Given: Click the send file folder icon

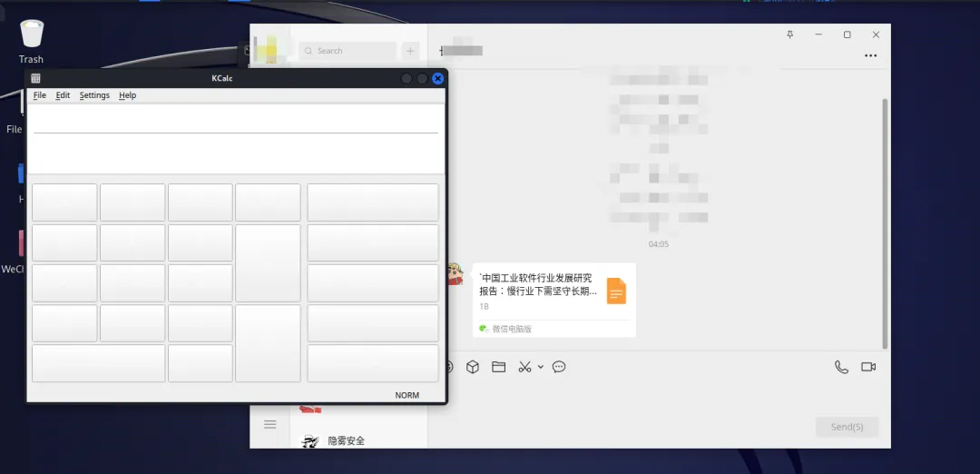Looking at the screenshot, I should click(x=498, y=367).
